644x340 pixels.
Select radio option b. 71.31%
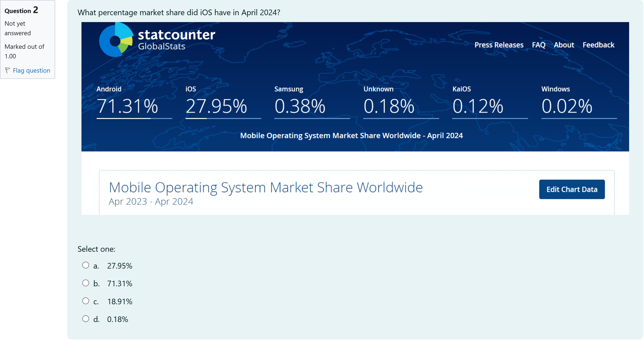pos(85,283)
